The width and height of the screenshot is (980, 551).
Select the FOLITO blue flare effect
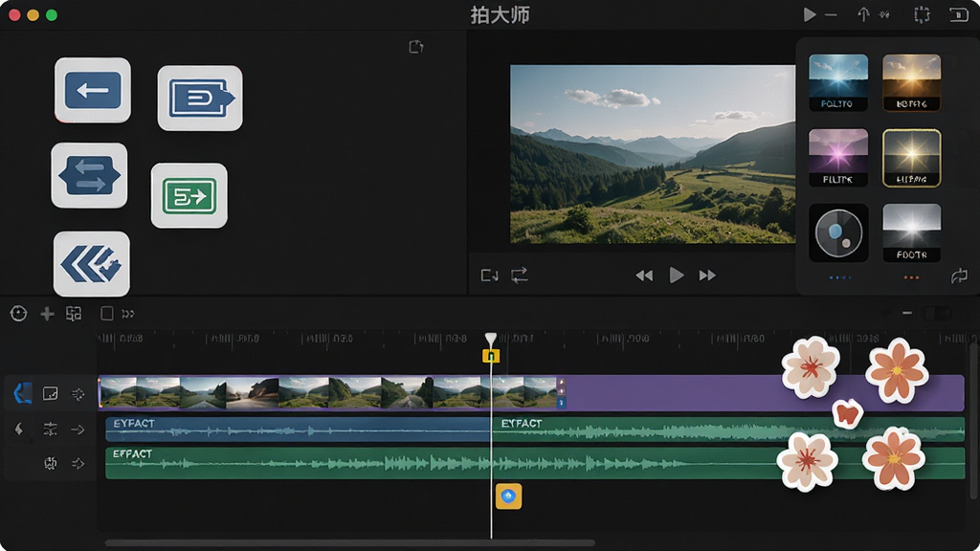pos(838,82)
